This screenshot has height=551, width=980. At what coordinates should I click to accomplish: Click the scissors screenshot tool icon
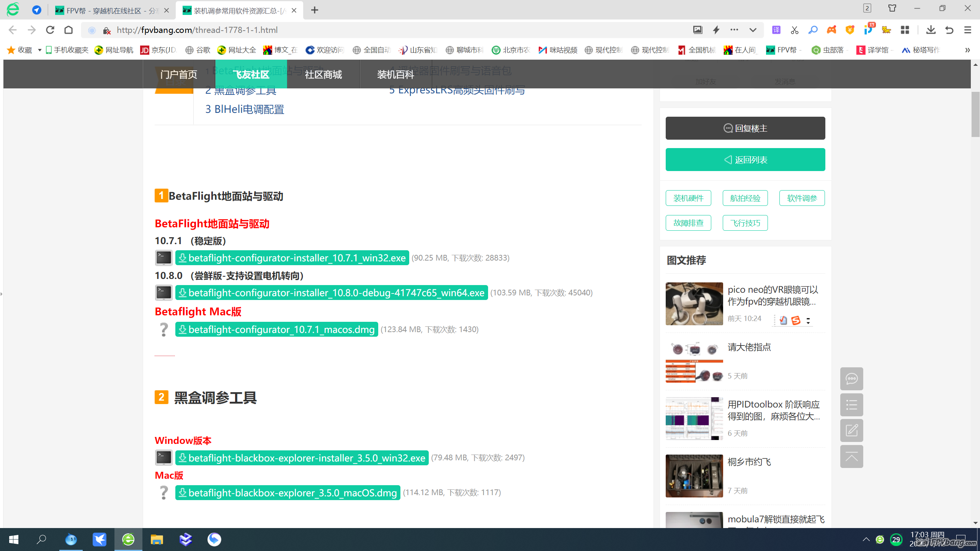click(795, 30)
